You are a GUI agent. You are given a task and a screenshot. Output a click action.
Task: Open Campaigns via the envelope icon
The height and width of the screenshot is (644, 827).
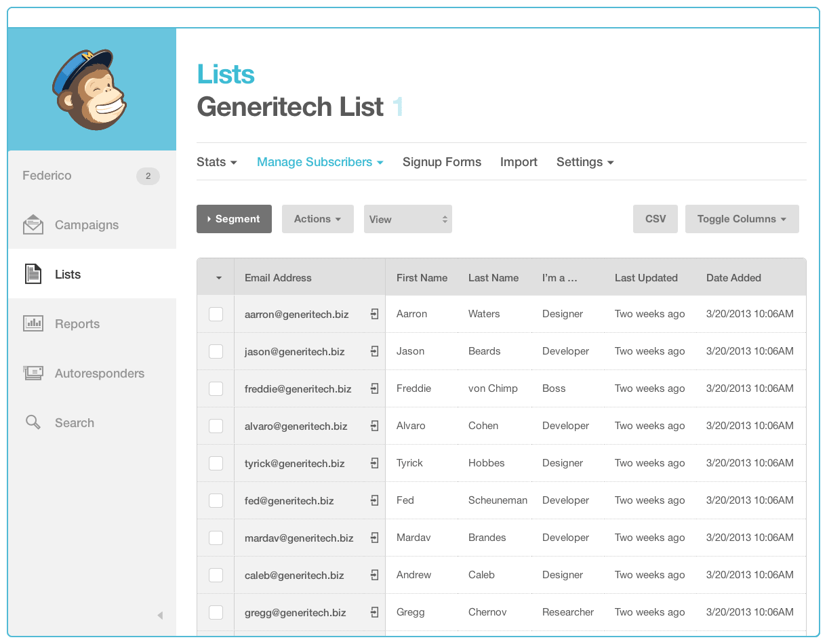click(33, 225)
